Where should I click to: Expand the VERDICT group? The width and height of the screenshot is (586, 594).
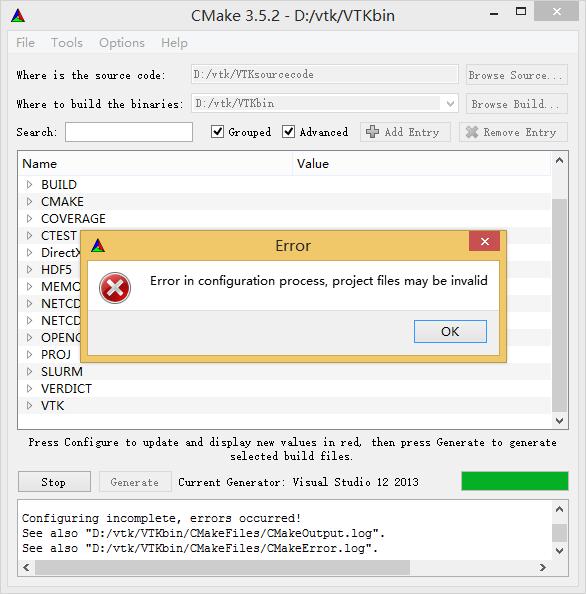tap(29, 389)
